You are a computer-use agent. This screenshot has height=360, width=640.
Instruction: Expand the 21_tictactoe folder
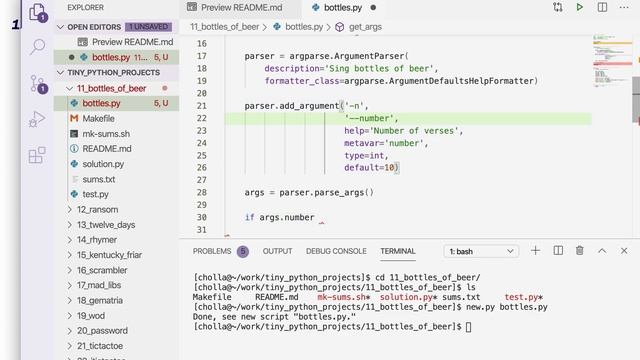69,346
